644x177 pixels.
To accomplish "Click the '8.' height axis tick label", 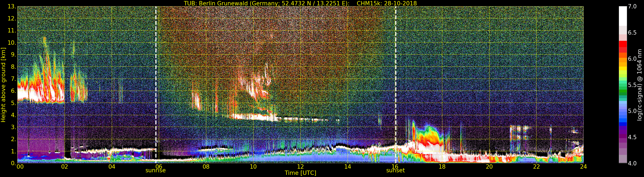I will tap(14, 67).
